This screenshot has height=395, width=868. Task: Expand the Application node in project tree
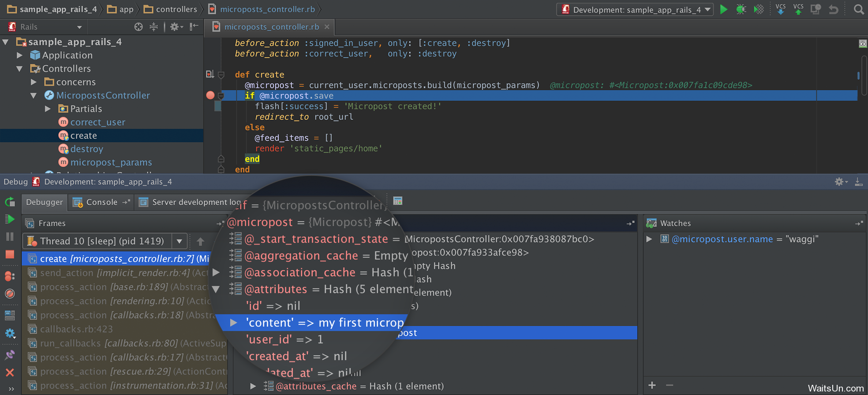[x=19, y=55]
